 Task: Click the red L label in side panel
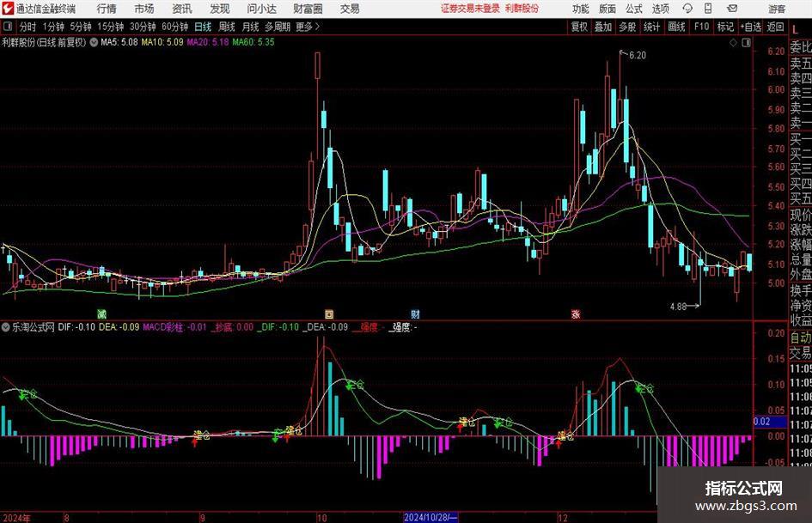pos(795,29)
